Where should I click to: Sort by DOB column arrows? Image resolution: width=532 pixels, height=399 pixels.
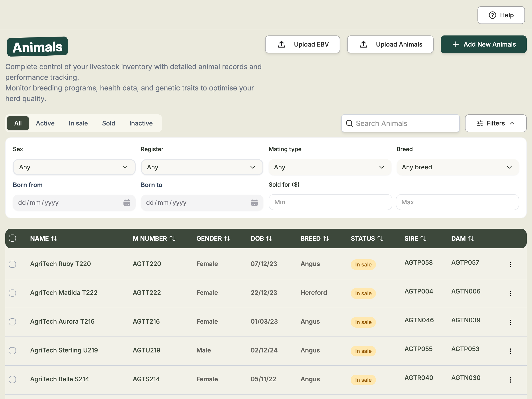click(x=269, y=239)
